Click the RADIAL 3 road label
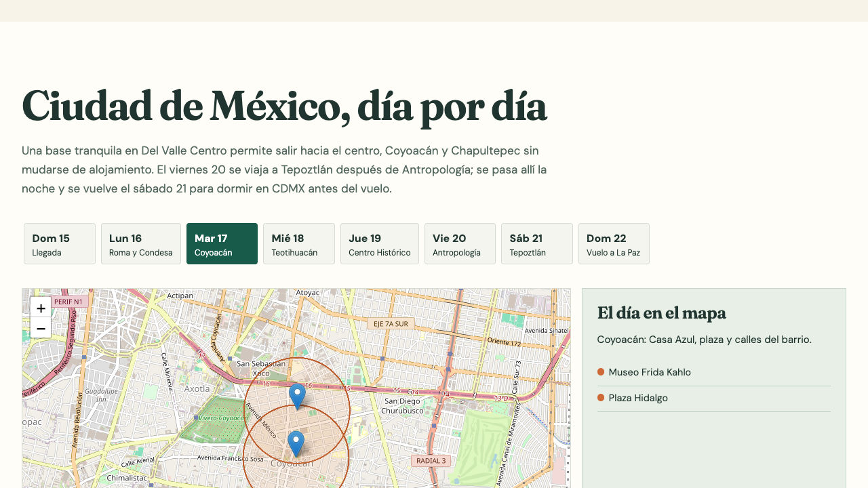 (x=431, y=461)
